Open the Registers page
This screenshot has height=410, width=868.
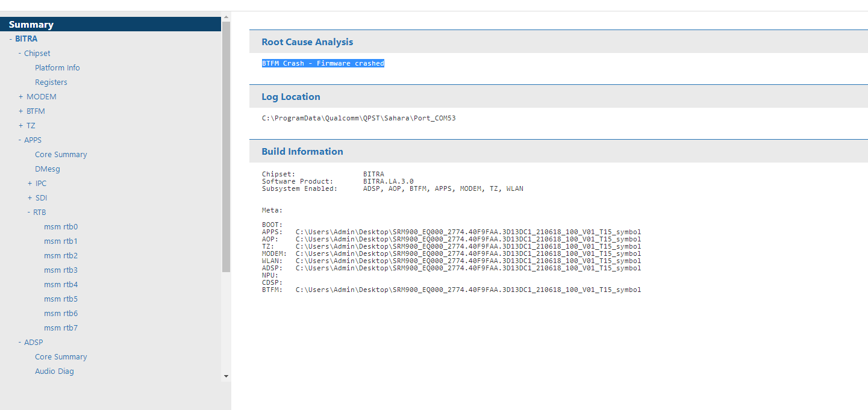(x=51, y=82)
